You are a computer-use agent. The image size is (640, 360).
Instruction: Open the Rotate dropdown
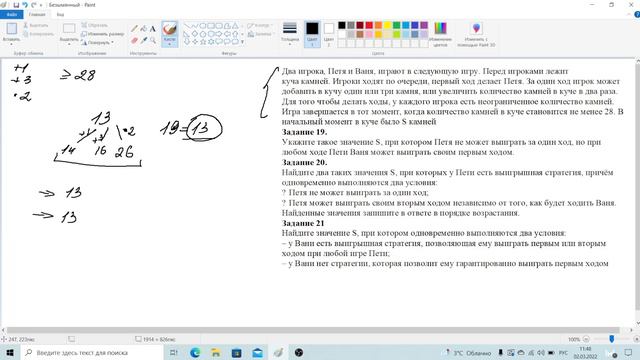click(98, 42)
